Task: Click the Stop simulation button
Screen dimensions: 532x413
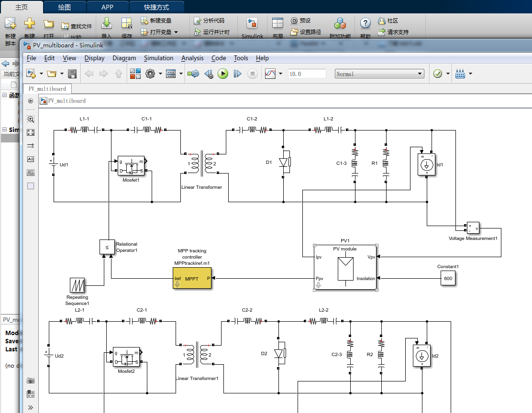Action: 253,74
